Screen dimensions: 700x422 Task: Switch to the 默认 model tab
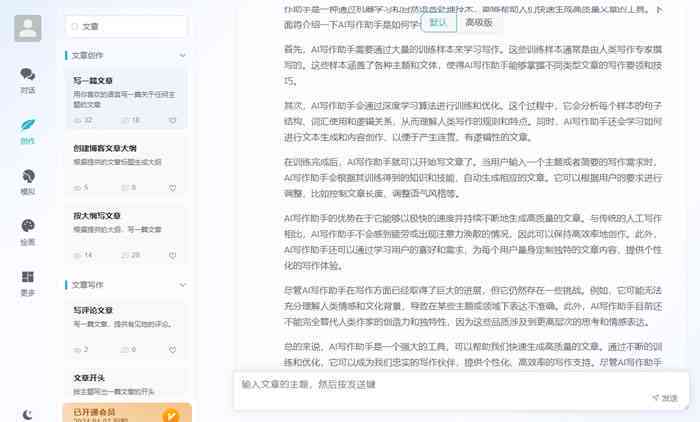pyautogui.click(x=438, y=23)
